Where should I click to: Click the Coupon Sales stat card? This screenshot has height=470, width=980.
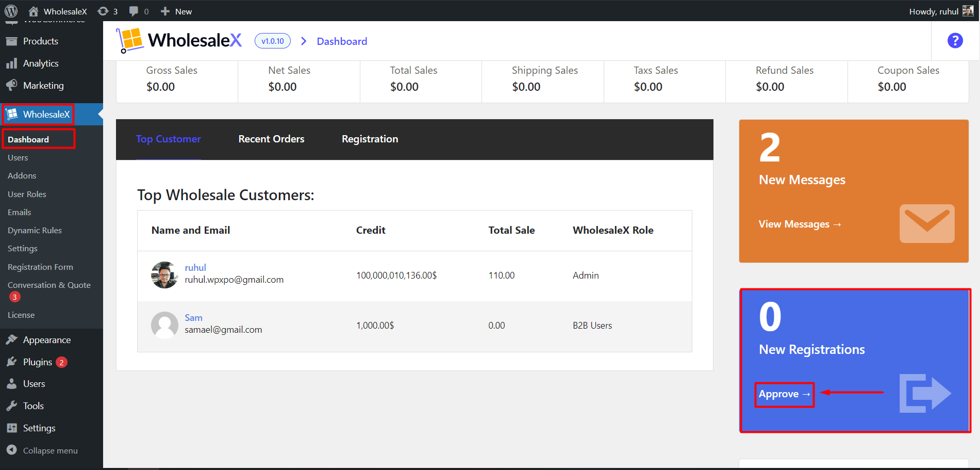point(908,82)
